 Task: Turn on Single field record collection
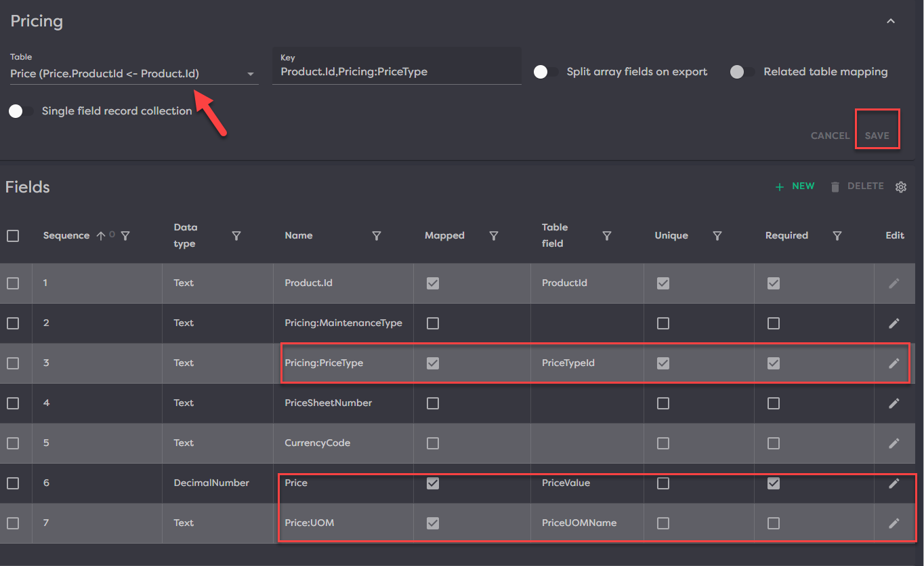pyautogui.click(x=22, y=111)
